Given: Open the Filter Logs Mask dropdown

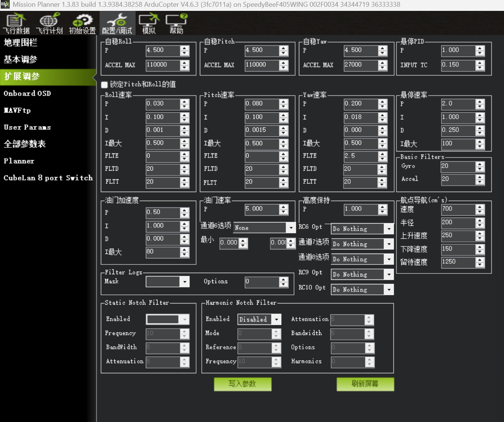Looking at the screenshot, I should pyautogui.click(x=184, y=282).
